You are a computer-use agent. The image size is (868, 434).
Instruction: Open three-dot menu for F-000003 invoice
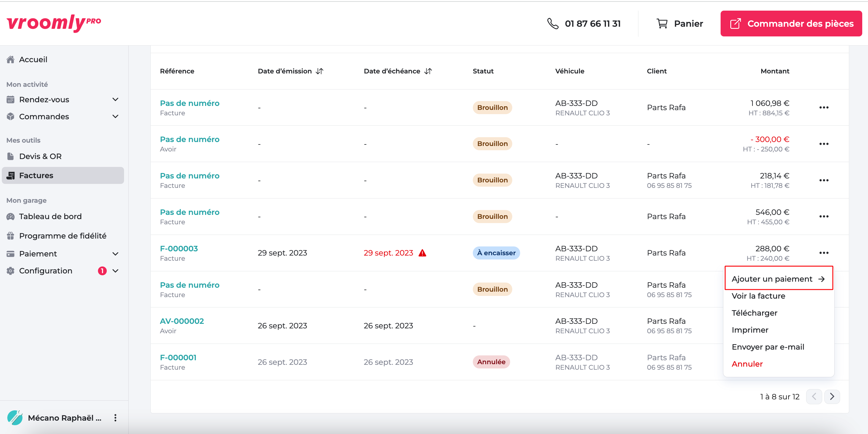[x=823, y=253]
